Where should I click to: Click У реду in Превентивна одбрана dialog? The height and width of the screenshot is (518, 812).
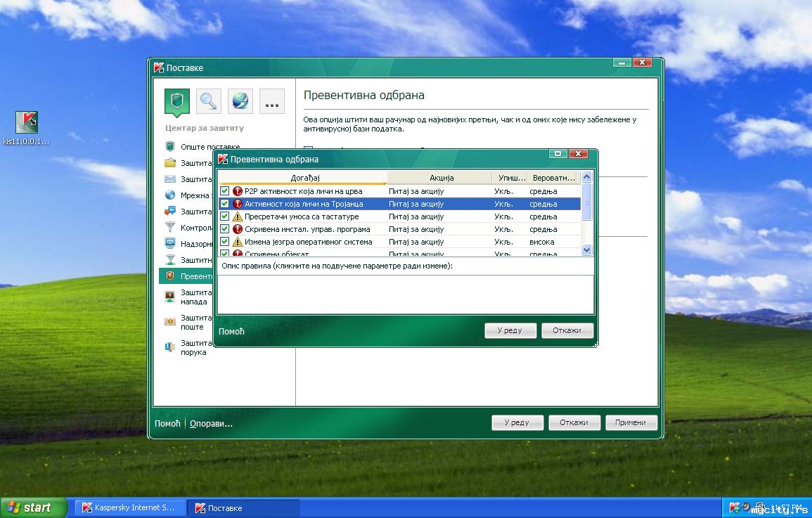[510, 330]
